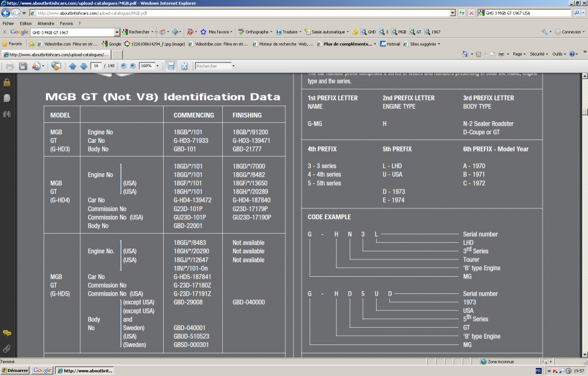Click the Google toolbar highlighter icon
Viewport: 588px width, 376px height.
pyautogui.click(x=355, y=32)
